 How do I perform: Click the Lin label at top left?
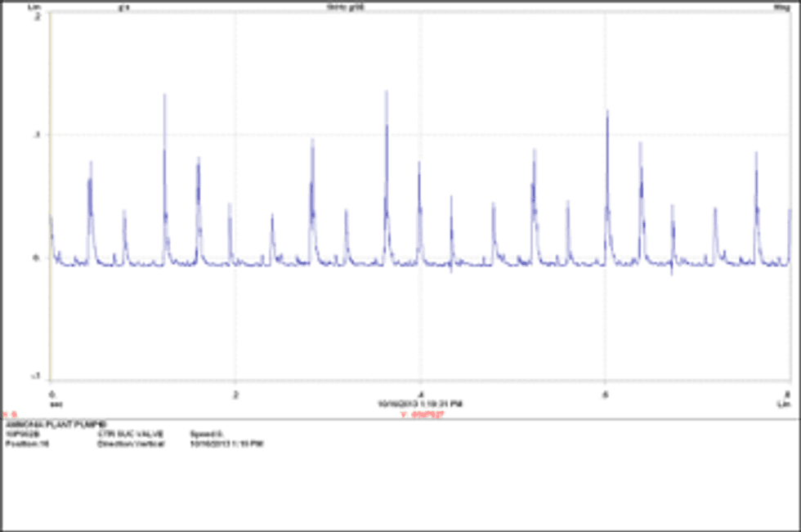34,7
